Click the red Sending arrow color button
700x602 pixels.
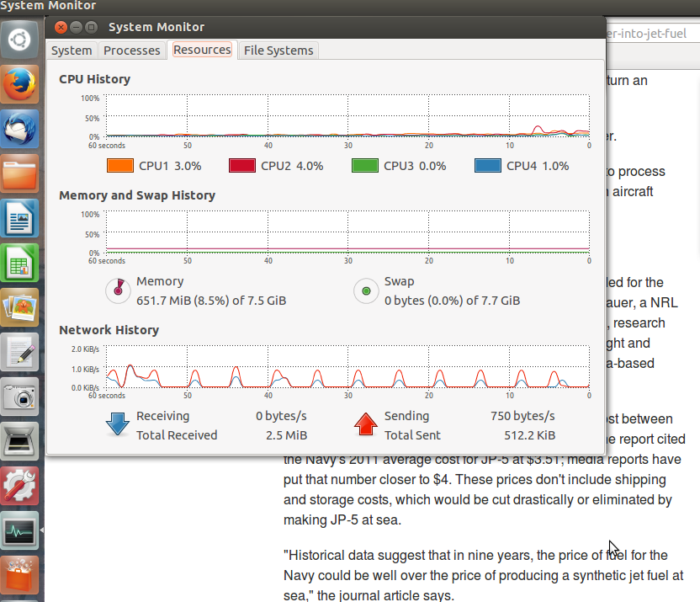365,425
